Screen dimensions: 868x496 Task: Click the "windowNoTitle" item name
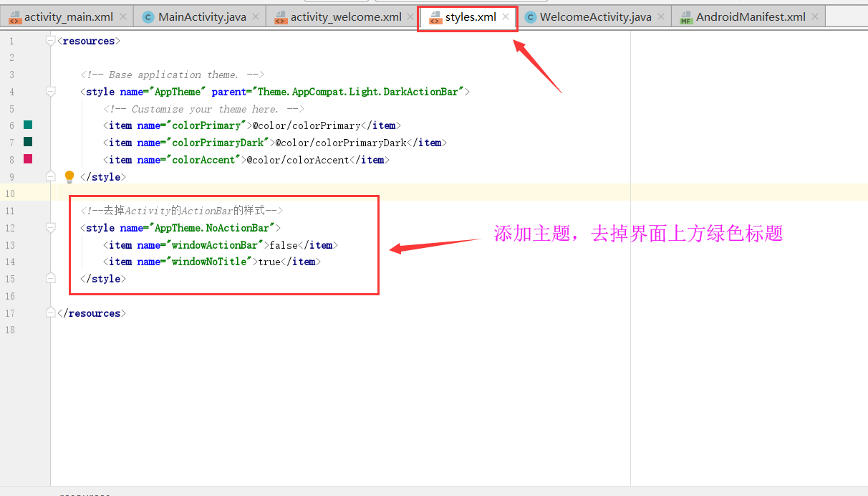point(209,262)
